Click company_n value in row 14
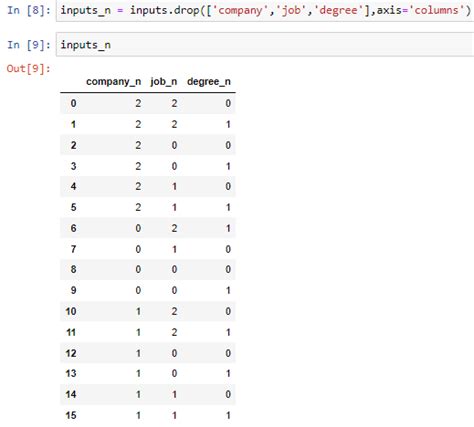The width and height of the screenshot is (474, 427). (138, 394)
